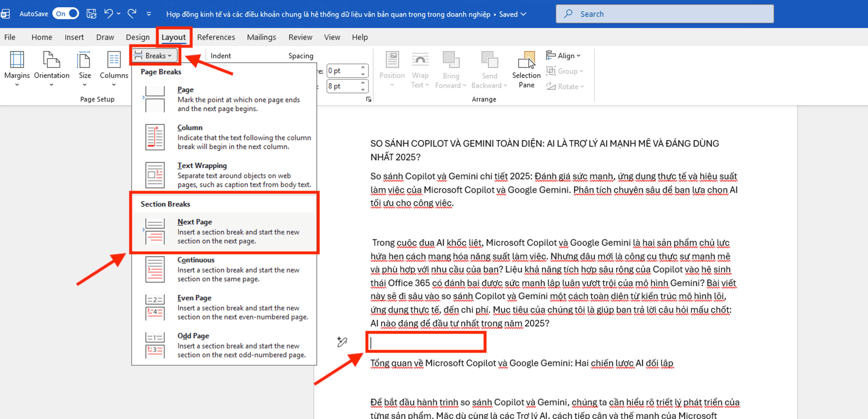Viewport: 868px width, 419px height.
Task: Open the Help tab
Action: pyautogui.click(x=360, y=37)
